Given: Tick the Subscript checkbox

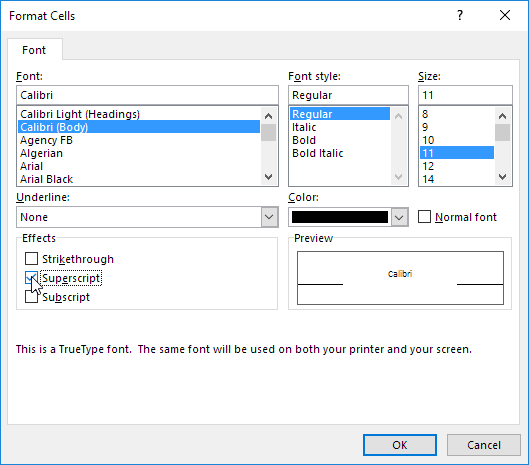Looking at the screenshot, I should pyautogui.click(x=31, y=297).
